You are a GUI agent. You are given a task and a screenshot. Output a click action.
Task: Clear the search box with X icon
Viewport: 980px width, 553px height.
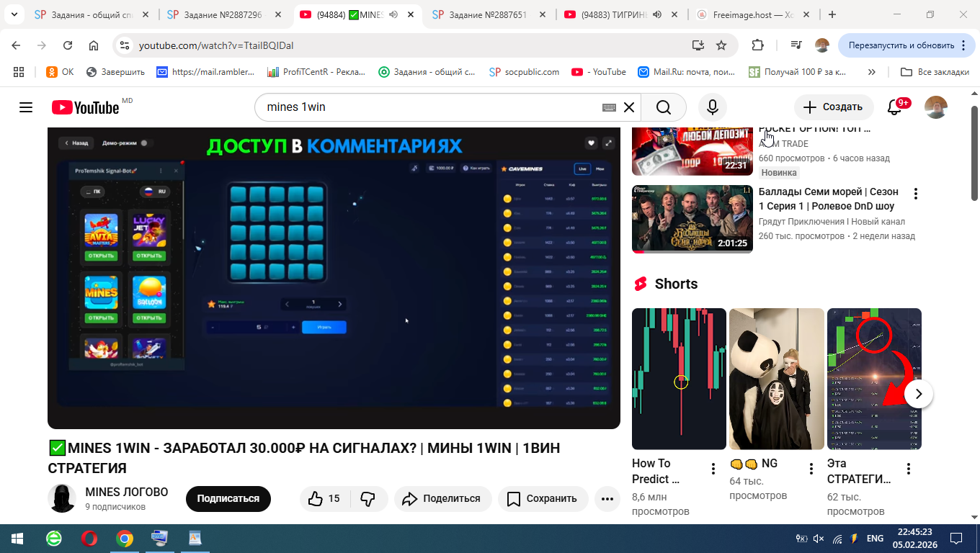pyautogui.click(x=628, y=107)
